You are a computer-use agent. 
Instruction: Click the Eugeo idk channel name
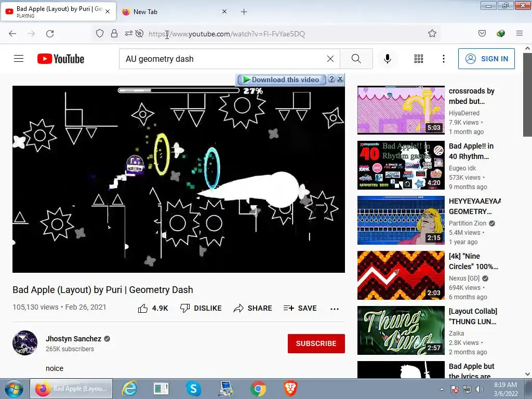pos(462,168)
